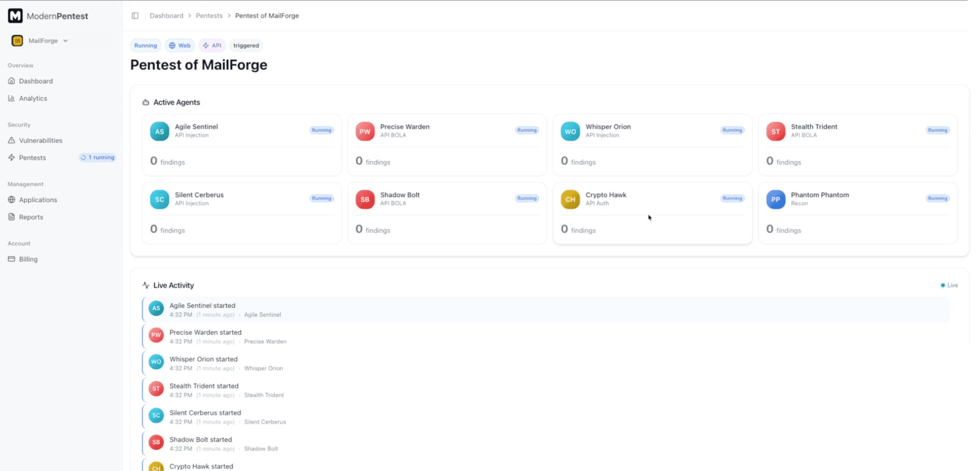Screen dimensions: 980x471
Task: Click the Analytics bar chart icon
Action: [x=11, y=98]
